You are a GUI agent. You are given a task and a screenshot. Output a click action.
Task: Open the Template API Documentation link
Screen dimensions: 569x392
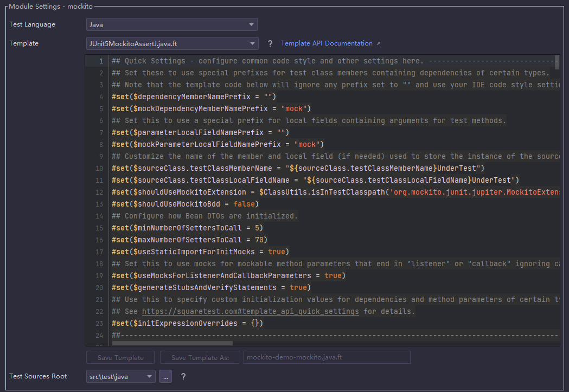click(327, 43)
